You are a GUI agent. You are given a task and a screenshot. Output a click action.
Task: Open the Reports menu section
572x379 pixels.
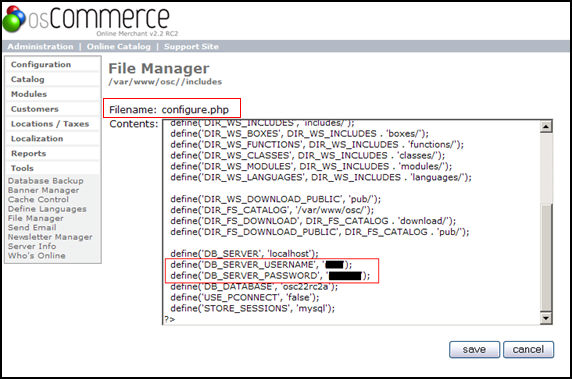28,154
